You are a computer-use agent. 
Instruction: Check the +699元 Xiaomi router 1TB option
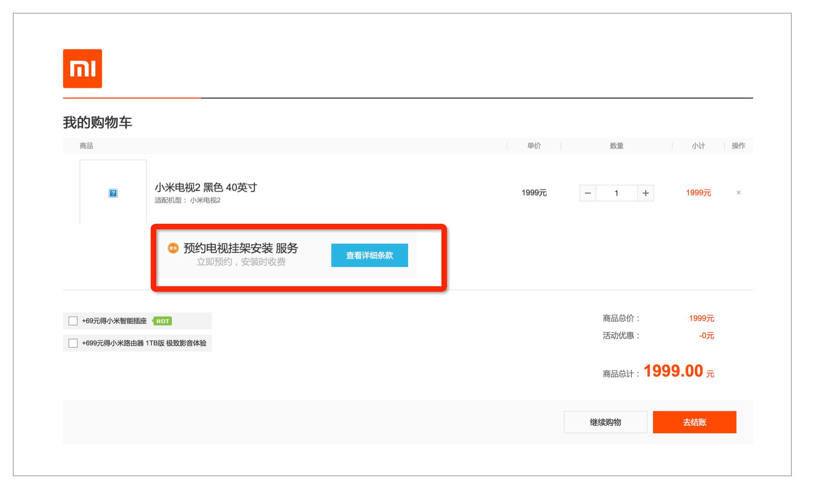coord(73,343)
